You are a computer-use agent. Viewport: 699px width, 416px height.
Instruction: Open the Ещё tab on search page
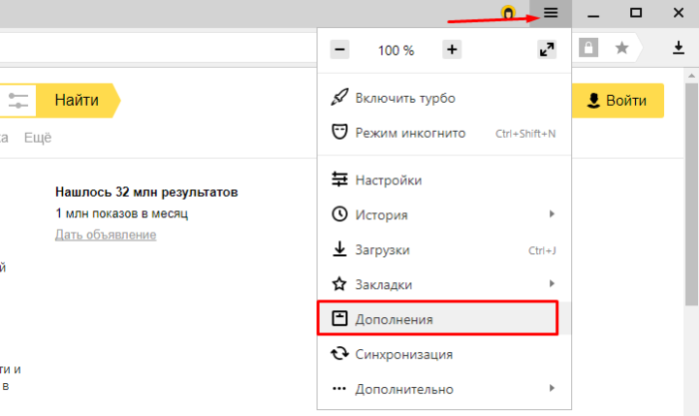coord(38,138)
